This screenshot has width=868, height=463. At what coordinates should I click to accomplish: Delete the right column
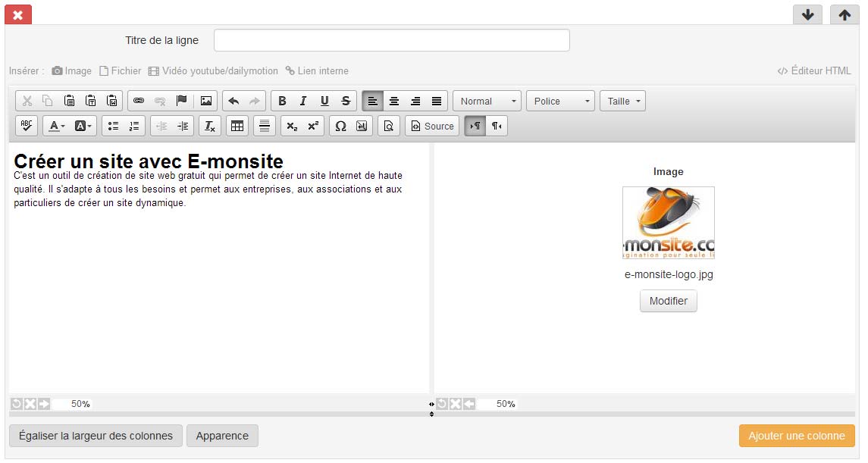(x=456, y=404)
